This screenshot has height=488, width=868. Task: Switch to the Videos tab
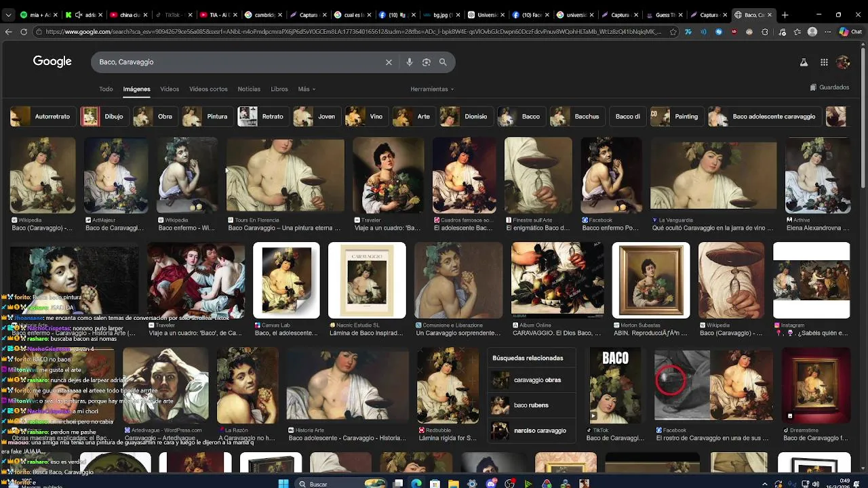coord(170,89)
